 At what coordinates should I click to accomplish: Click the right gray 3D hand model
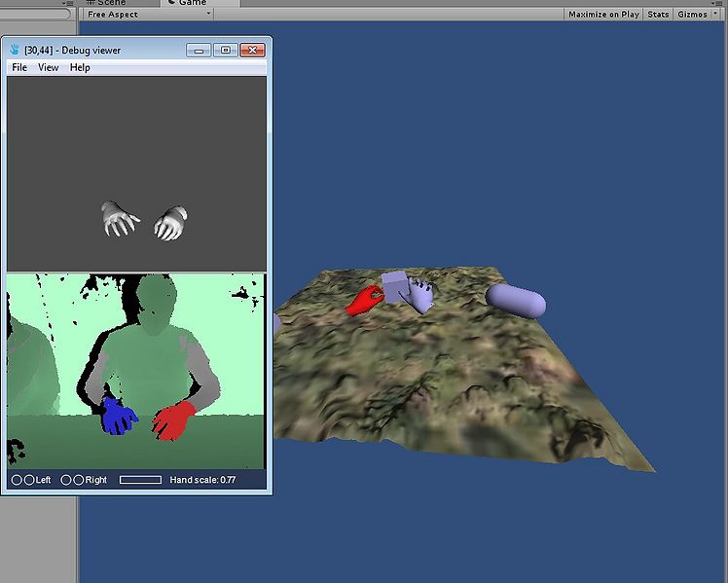pyautogui.click(x=171, y=223)
